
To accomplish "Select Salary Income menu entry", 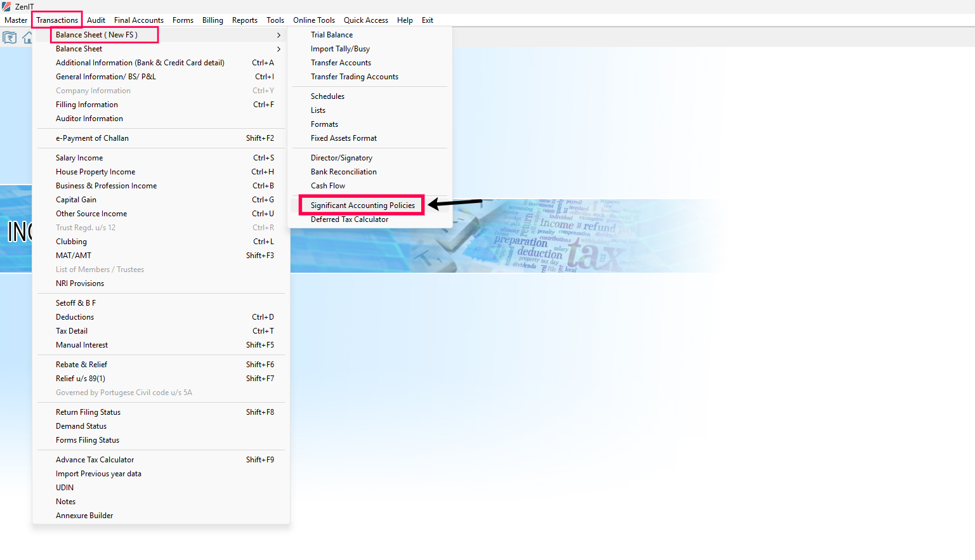I will 79,158.
